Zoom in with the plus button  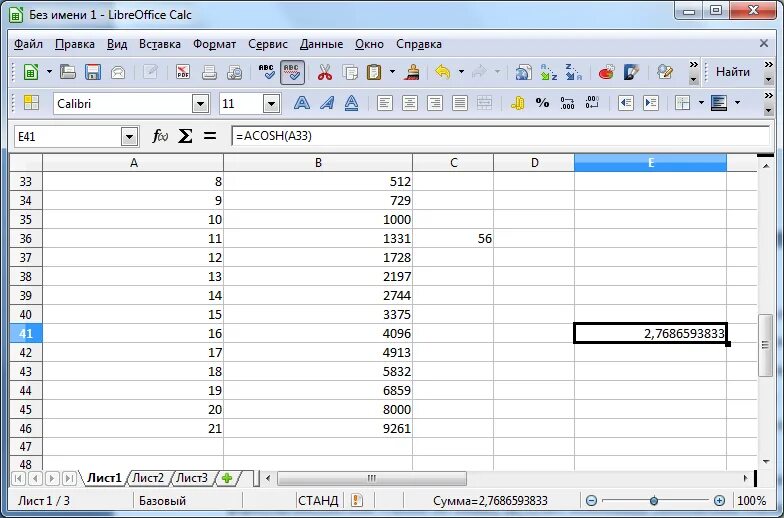pos(719,500)
